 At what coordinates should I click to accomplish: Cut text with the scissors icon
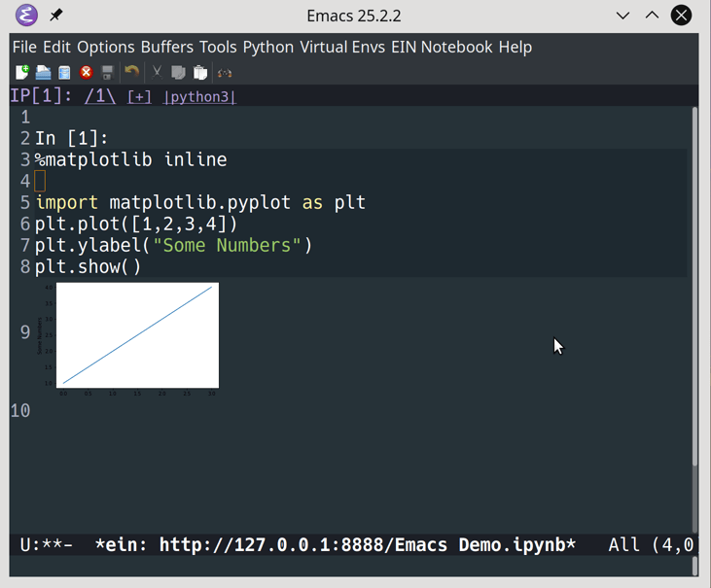[157, 72]
